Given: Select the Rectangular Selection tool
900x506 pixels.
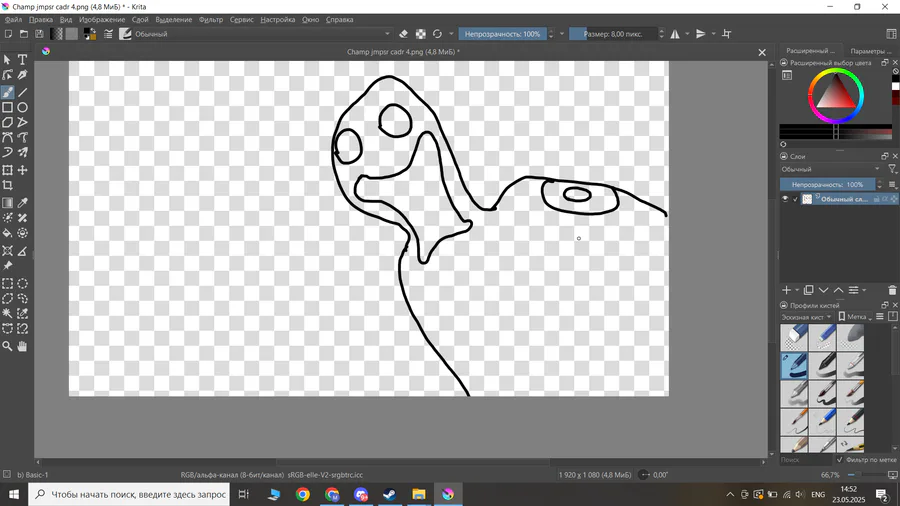Looking at the screenshot, I should pos(7,284).
